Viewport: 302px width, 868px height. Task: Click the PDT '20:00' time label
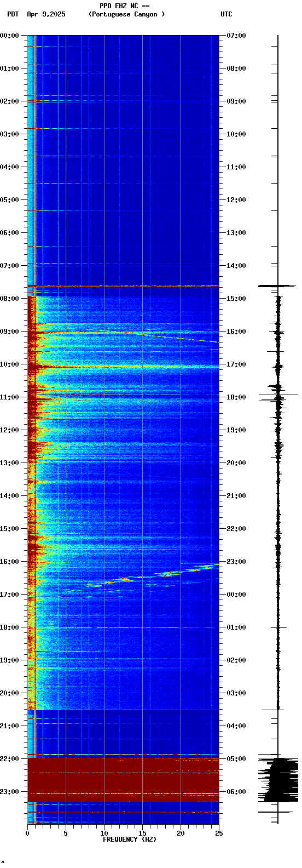click(x=10, y=693)
